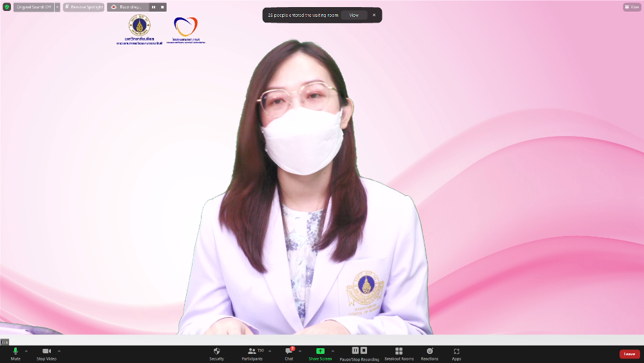The height and width of the screenshot is (363, 644).
Task: Expand audio options arrow next to Mute
Action: 26,351
